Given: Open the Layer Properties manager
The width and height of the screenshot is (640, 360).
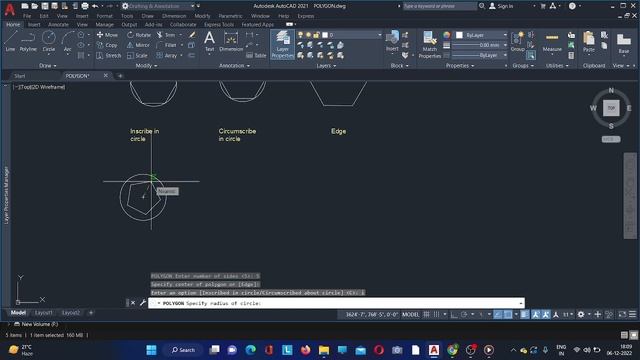Looking at the screenshot, I should pyautogui.click(x=282, y=44).
